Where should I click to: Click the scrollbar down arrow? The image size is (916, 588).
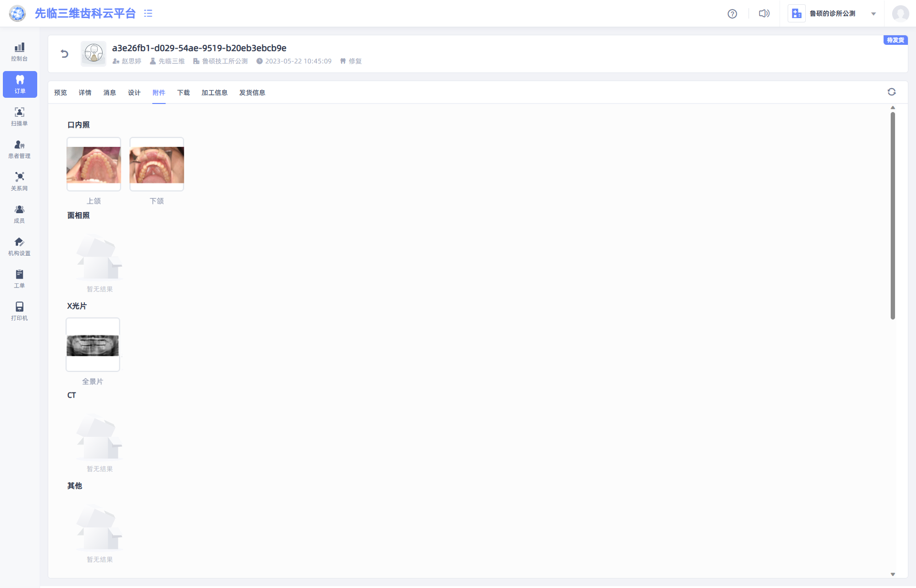point(893,575)
